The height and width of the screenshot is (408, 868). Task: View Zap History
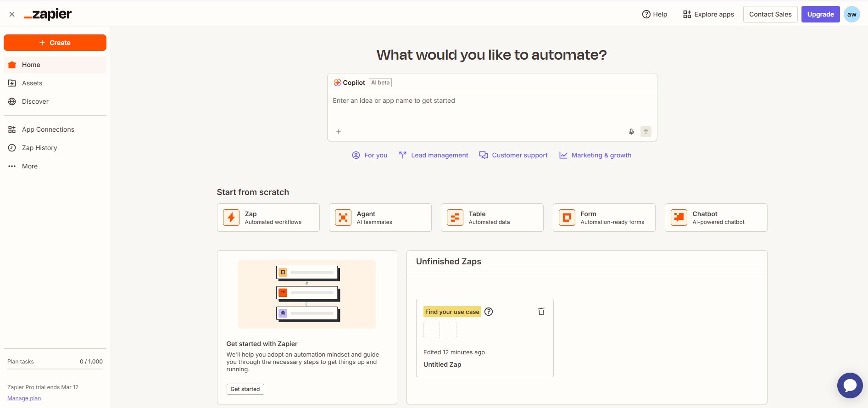tap(55, 148)
